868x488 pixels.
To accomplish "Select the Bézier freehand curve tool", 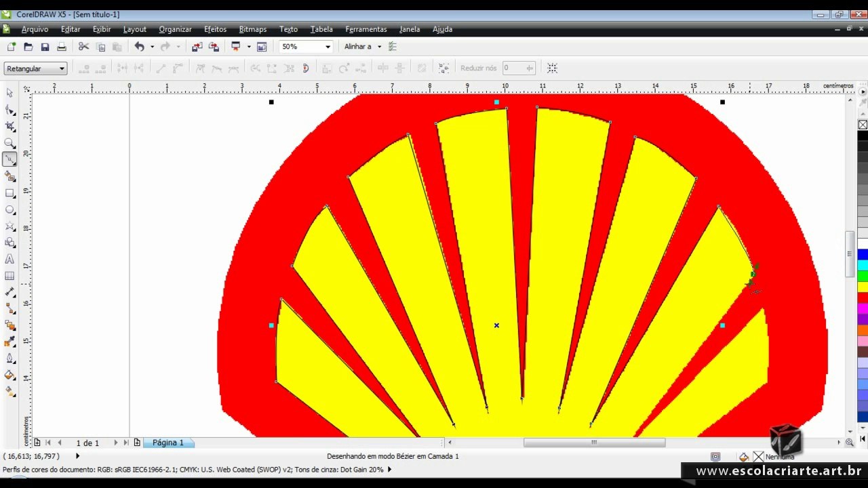I will pyautogui.click(x=9, y=159).
